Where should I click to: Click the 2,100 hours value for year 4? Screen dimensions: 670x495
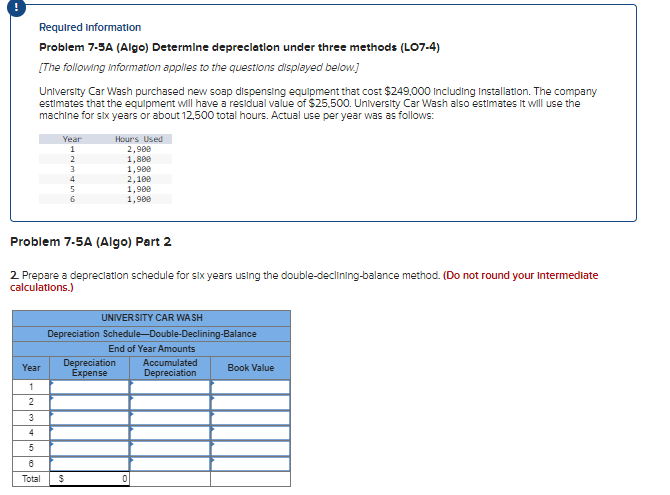pos(139,179)
